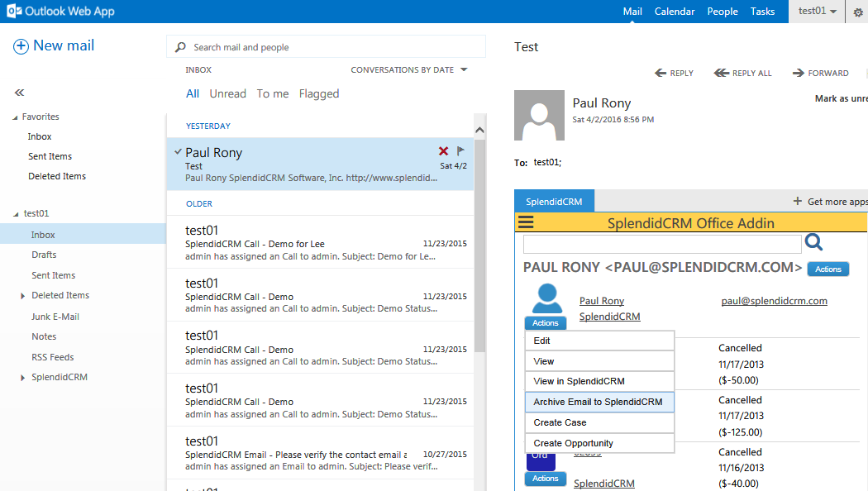Filter inbox by Unread

(x=227, y=94)
